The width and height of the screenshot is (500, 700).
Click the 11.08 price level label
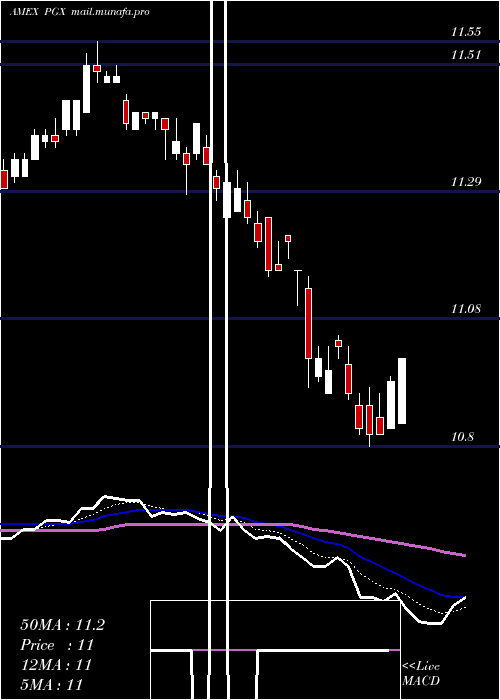click(x=466, y=308)
